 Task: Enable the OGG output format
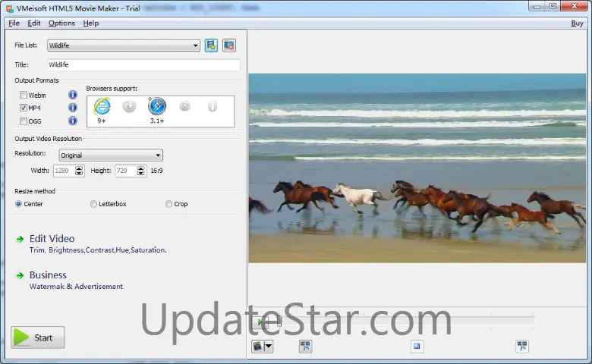point(24,121)
